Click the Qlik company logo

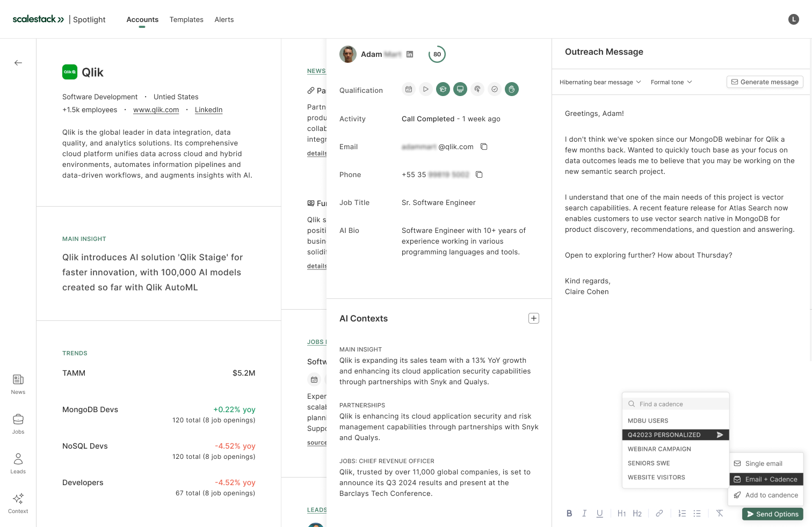click(70, 72)
